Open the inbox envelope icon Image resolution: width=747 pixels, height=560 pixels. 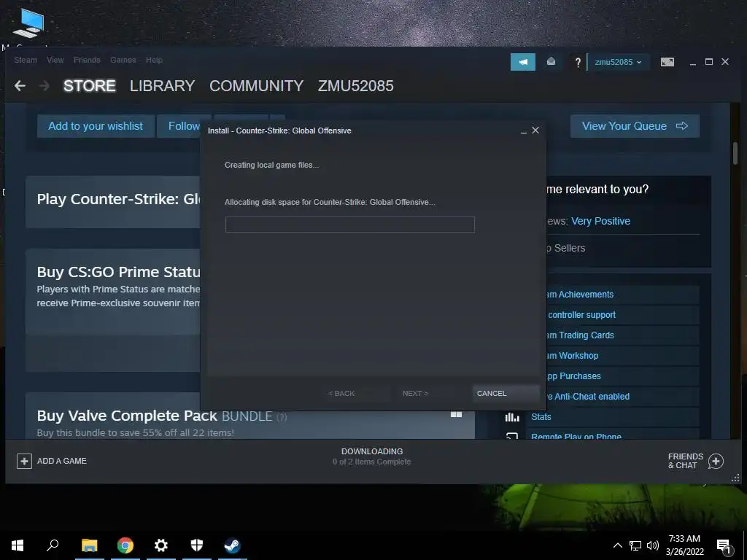(x=551, y=61)
